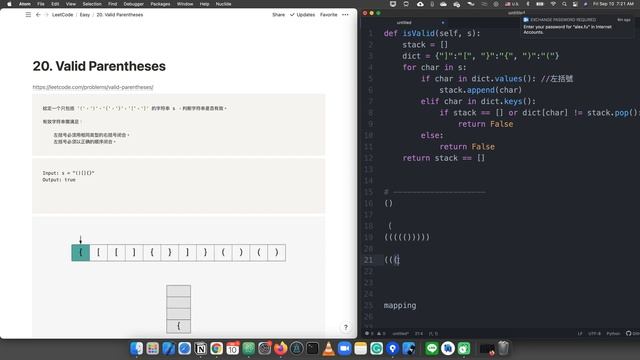
Task: Open Safari from the Dock
Action: [x=184, y=349]
